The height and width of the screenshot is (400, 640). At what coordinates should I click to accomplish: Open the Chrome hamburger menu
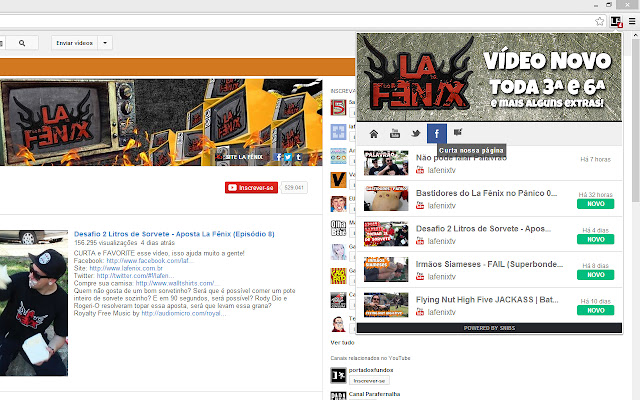(632, 21)
